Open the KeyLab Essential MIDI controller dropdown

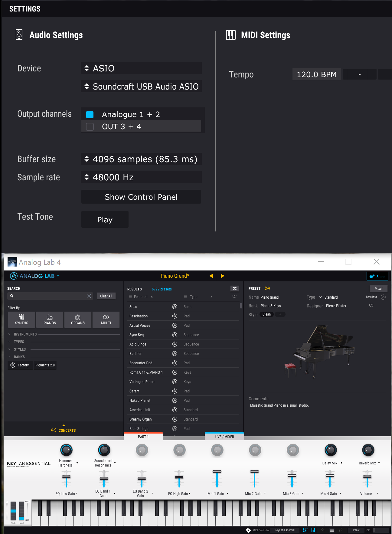(285, 530)
